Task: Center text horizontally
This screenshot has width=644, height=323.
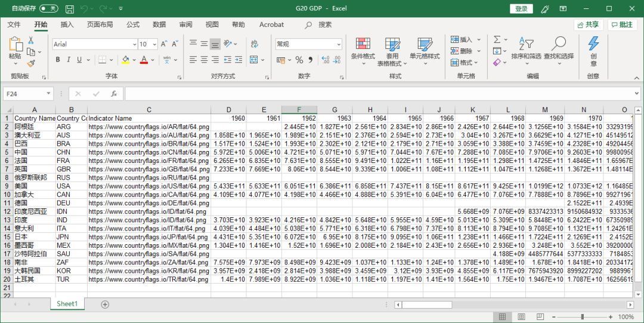Action: pyautogui.click(x=204, y=60)
